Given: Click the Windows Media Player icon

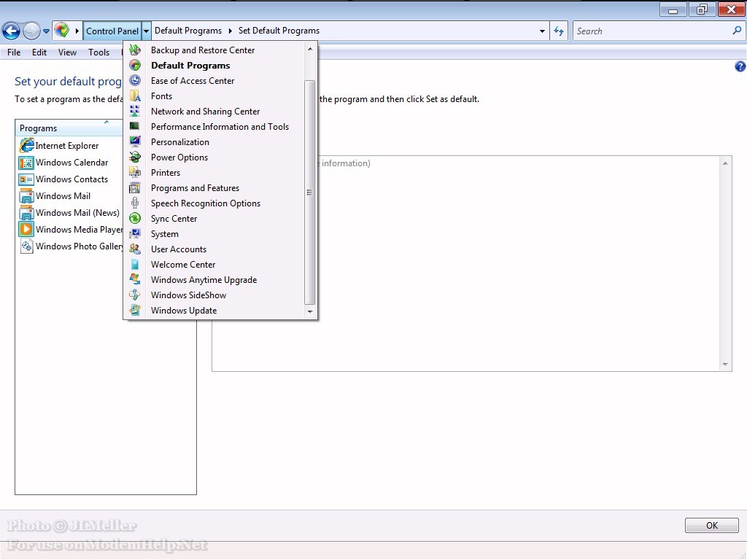Looking at the screenshot, I should (x=26, y=229).
